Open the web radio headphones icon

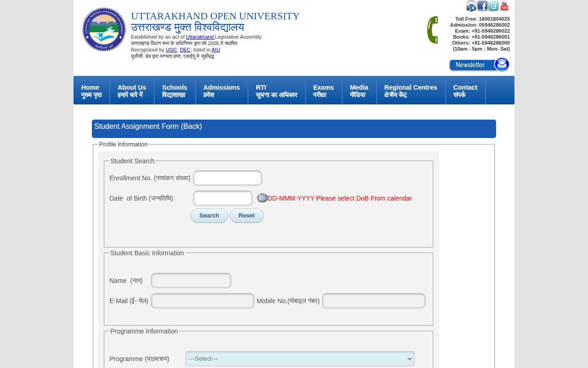471,6
